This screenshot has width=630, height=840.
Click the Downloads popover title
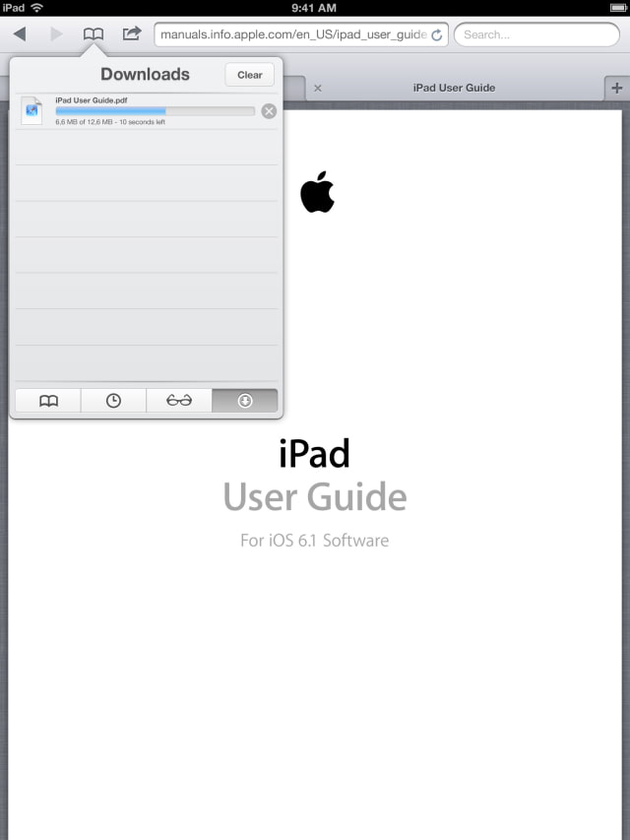[x=145, y=74]
